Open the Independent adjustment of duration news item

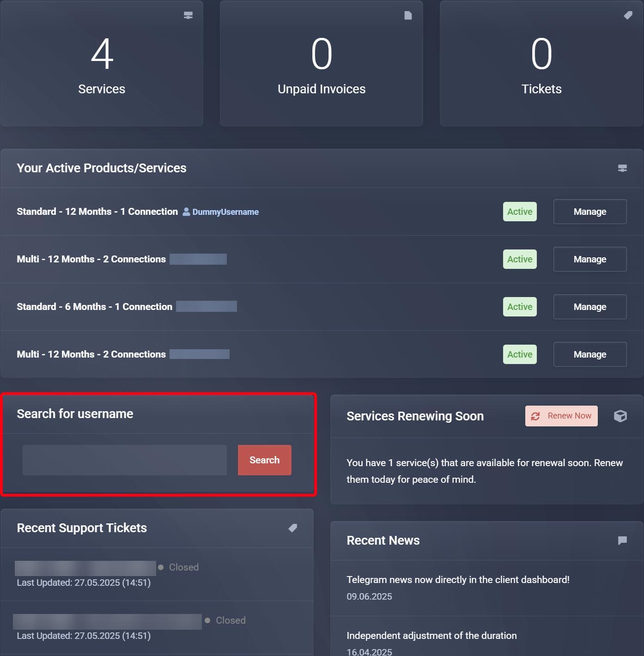pyautogui.click(x=431, y=635)
